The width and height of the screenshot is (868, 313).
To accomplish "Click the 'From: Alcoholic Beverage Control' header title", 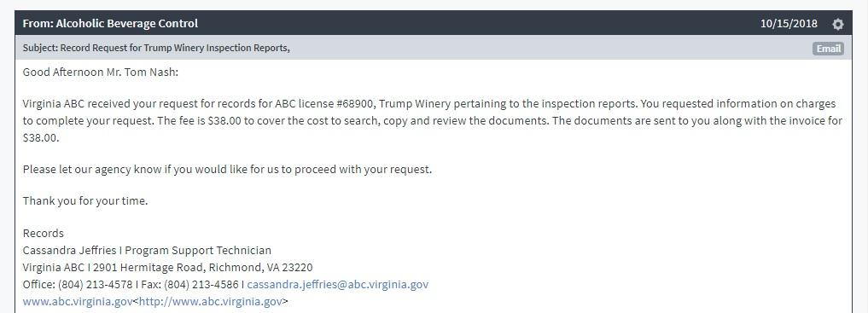I will click(x=110, y=24).
